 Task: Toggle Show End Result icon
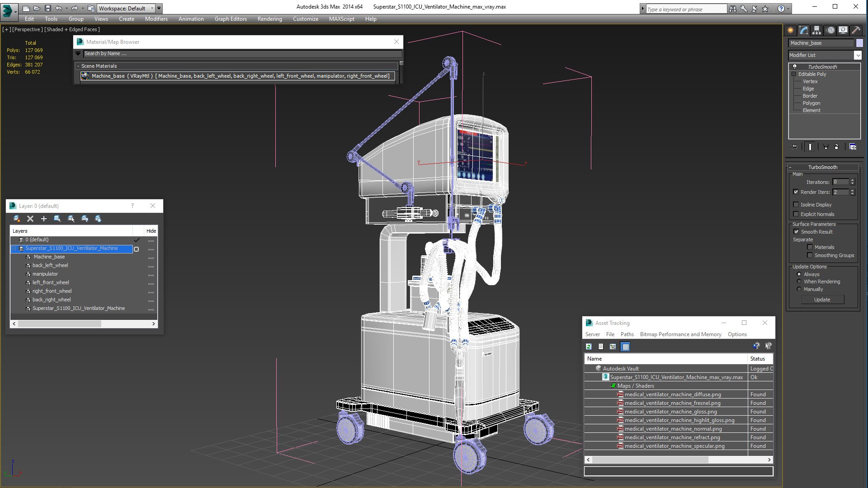(810, 147)
